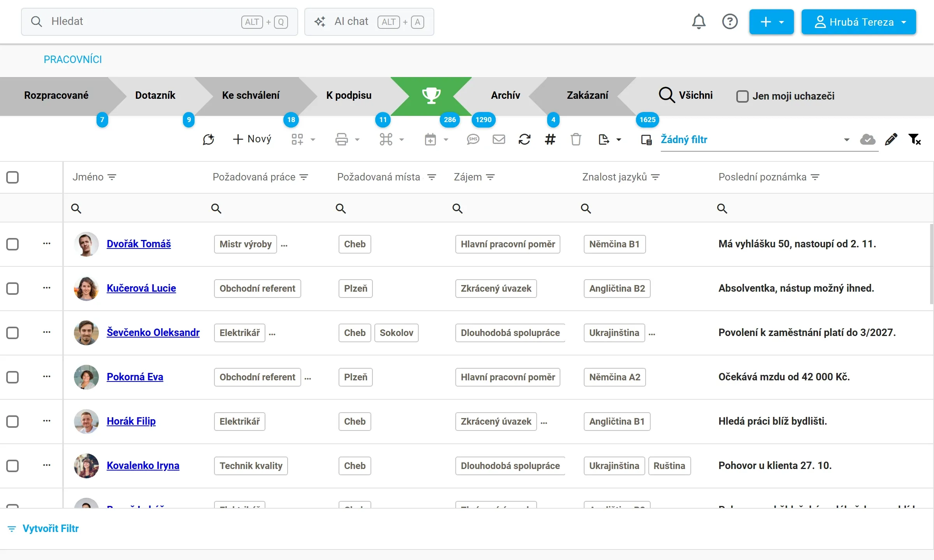Click the email envelope icon
The image size is (934, 560).
499,139
